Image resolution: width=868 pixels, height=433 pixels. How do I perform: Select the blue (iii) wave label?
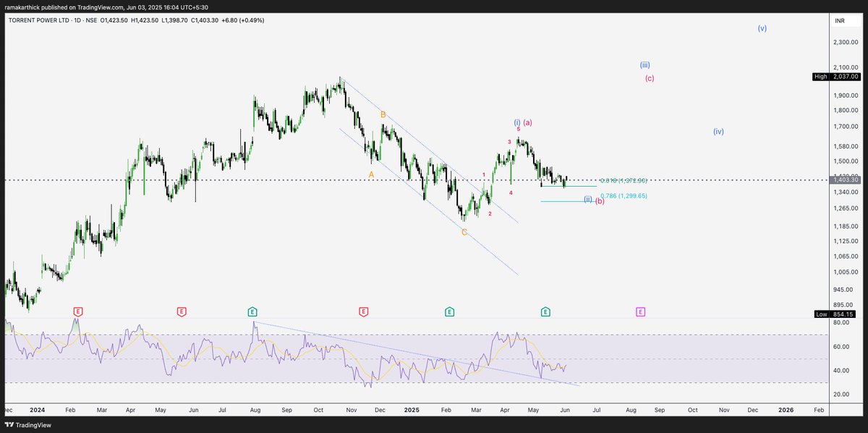[x=644, y=64]
